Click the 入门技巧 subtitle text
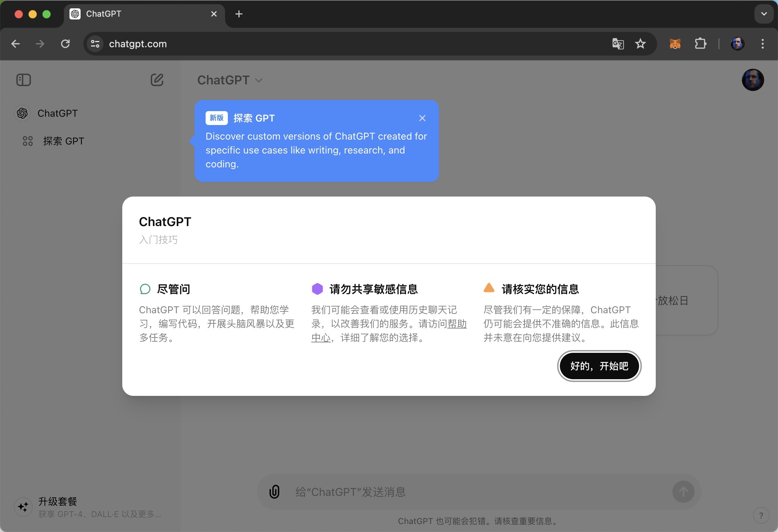 158,240
